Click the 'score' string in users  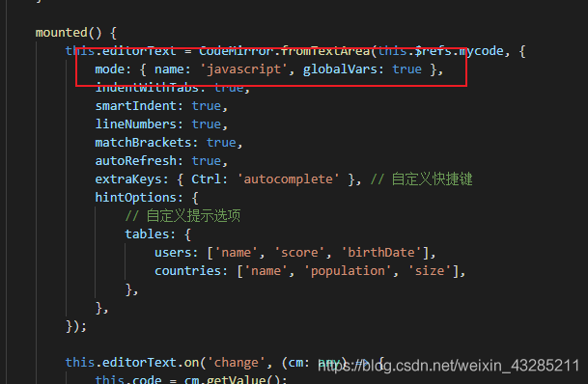[299, 253]
